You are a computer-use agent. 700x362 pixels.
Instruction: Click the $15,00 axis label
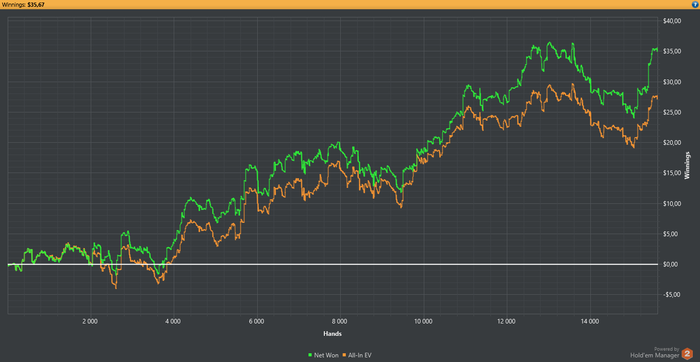click(672, 173)
